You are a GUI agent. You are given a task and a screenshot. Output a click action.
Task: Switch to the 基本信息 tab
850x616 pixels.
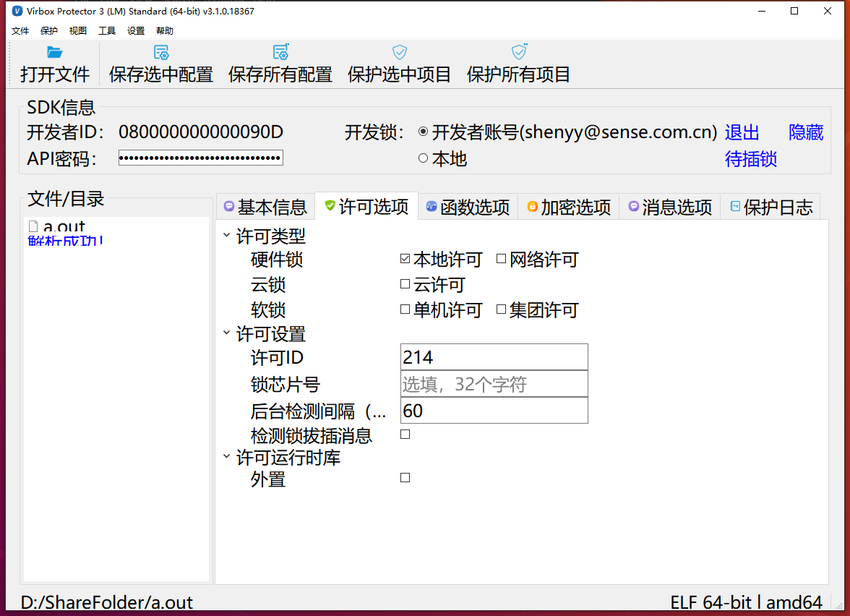[x=266, y=207]
